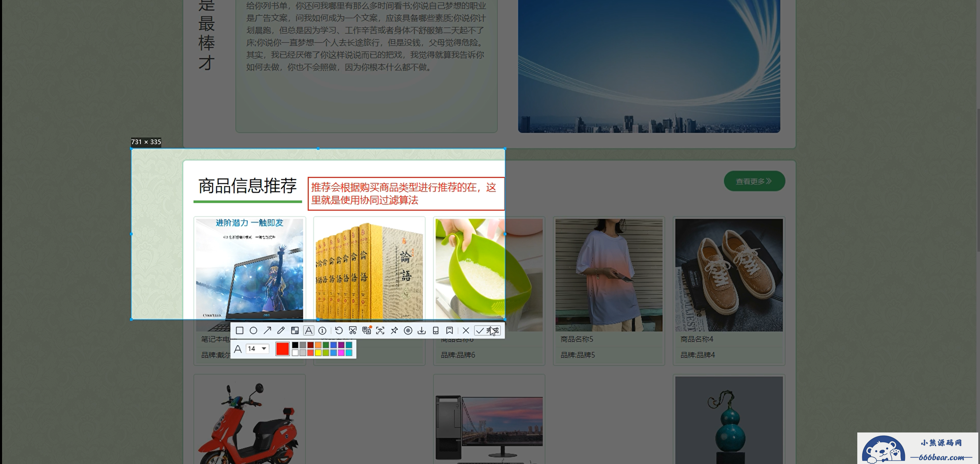Pick the coral red color swatch
The height and width of the screenshot is (464, 980).
311,353
